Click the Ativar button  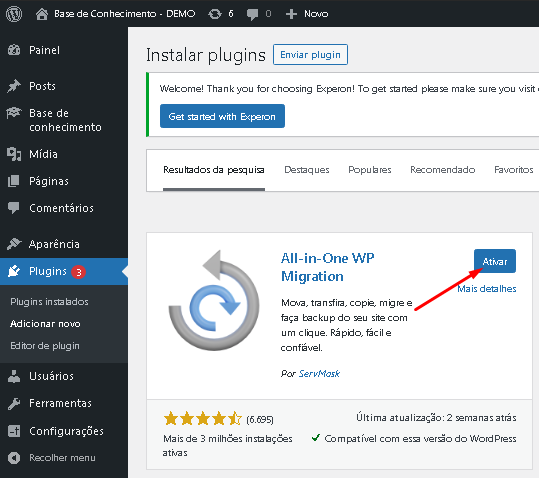click(x=495, y=261)
